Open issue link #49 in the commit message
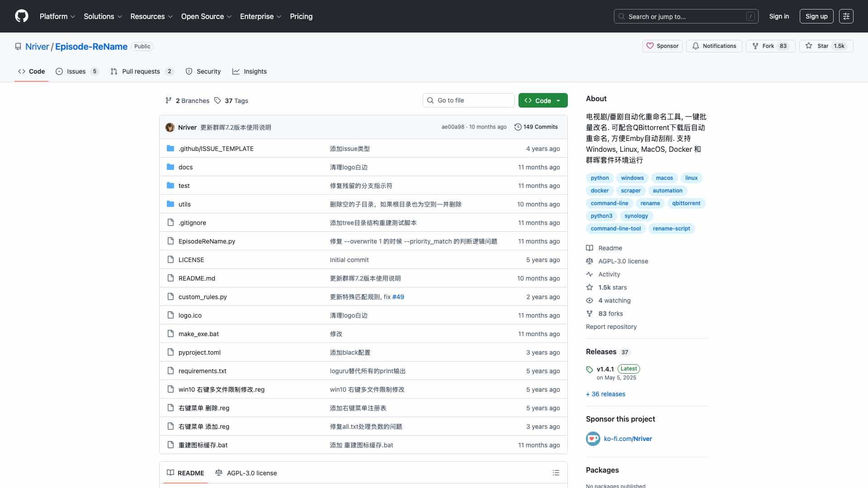This screenshot has width=868, height=488. (x=398, y=297)
